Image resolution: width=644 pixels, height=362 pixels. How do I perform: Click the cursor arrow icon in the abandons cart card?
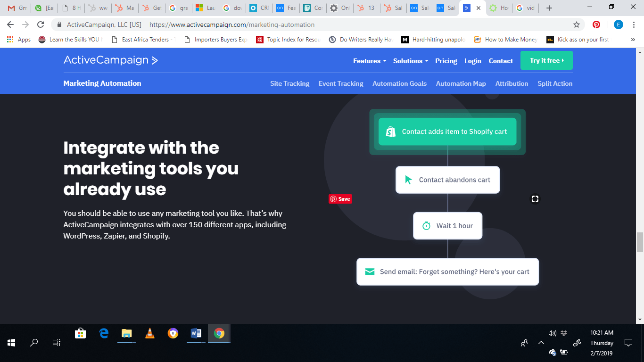[409, 180]
